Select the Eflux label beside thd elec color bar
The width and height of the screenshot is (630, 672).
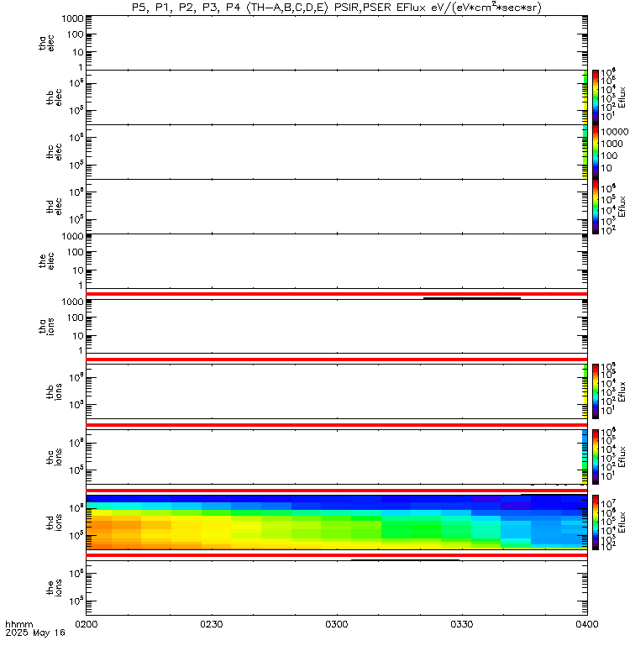(622, 206)
